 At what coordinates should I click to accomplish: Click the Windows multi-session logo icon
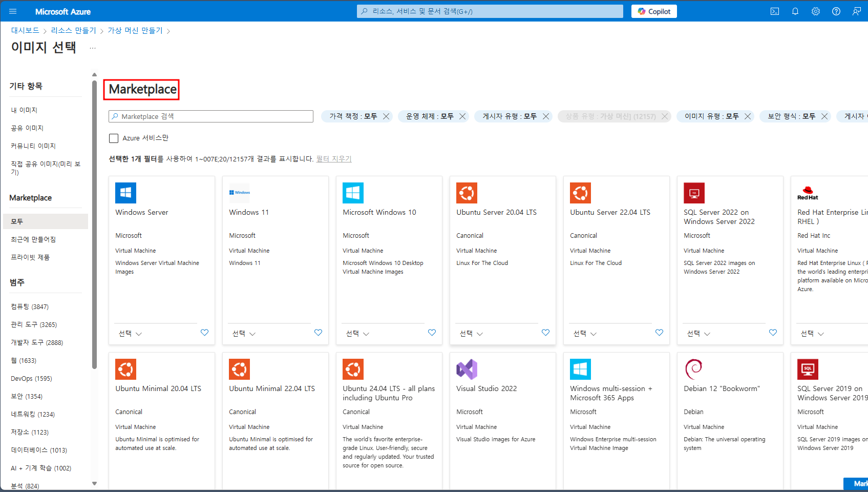pos(581,369)
